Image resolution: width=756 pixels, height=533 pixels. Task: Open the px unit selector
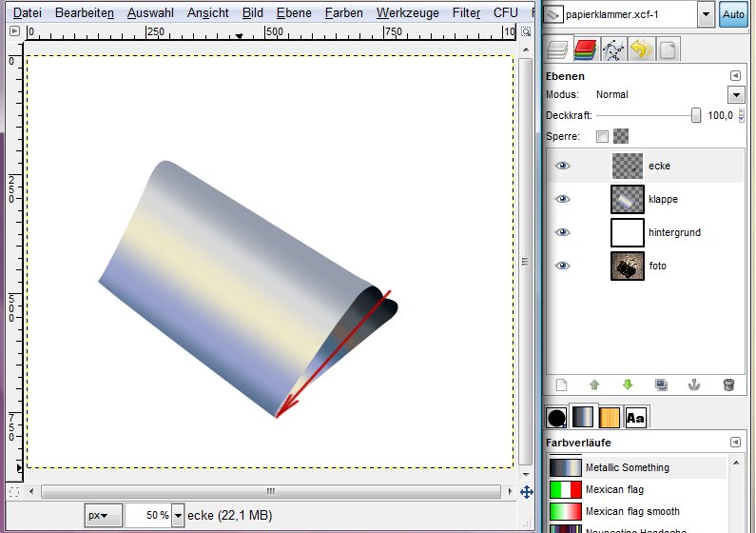(x=104, y=515)
